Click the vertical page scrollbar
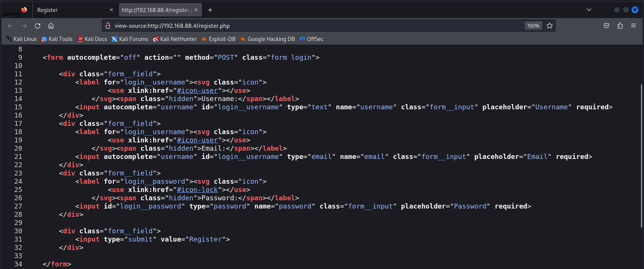 coord(641,156)
